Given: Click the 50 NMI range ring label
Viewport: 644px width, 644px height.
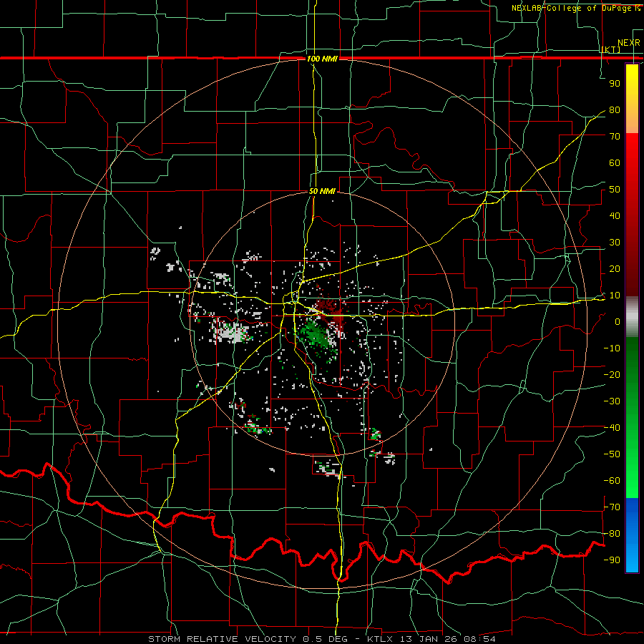Looking at the screenshot, I should pos(322,191).
